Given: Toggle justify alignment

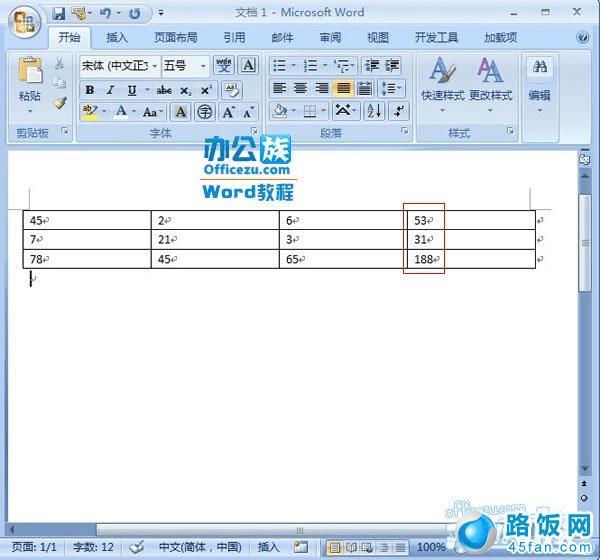Looking at the screenshot, I should click(343, 89).
